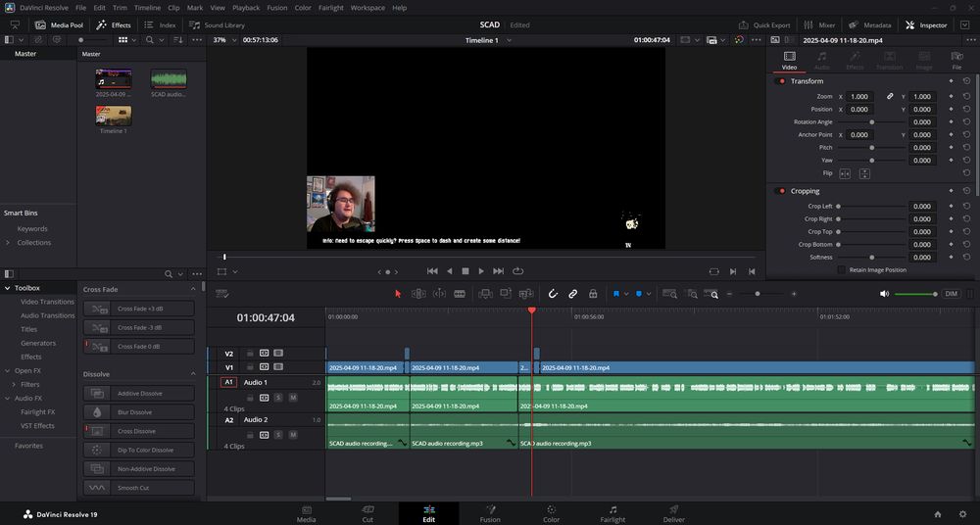Screen dimensions: 980x525
Task: Activate the Trim Edit Mode tool
Action: pyautogui.click(x=418, y=294)
